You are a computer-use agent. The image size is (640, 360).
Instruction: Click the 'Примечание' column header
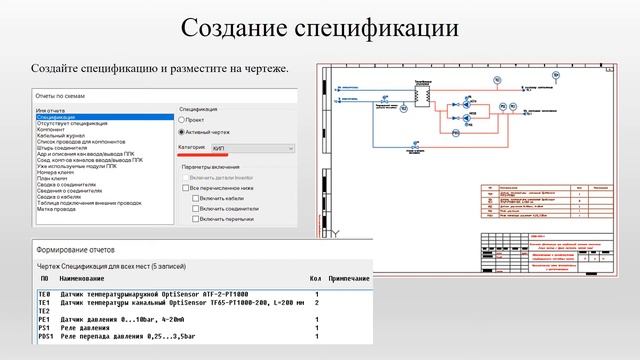pos(349,278)
